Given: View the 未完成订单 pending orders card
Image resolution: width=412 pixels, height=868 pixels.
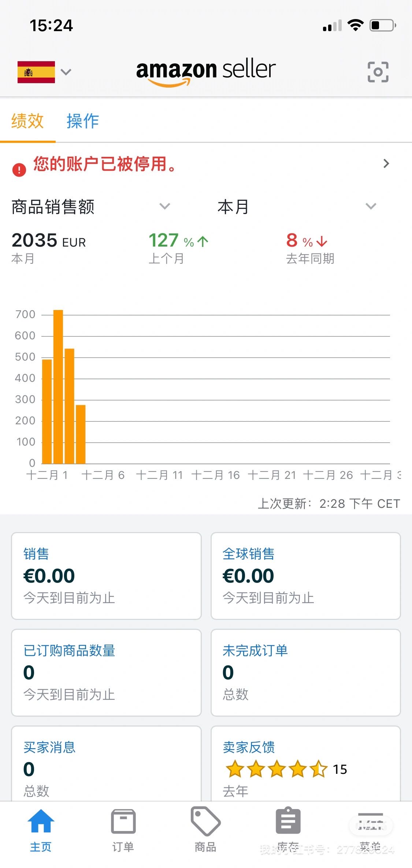Looking at the screenshot, I should tap(305, 672).
